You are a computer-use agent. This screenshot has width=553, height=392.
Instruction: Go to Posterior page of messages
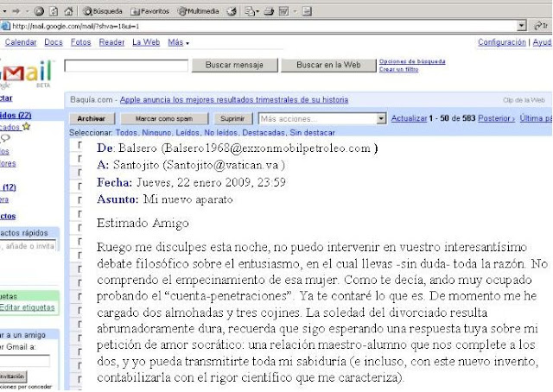click(x=496, y=118)
